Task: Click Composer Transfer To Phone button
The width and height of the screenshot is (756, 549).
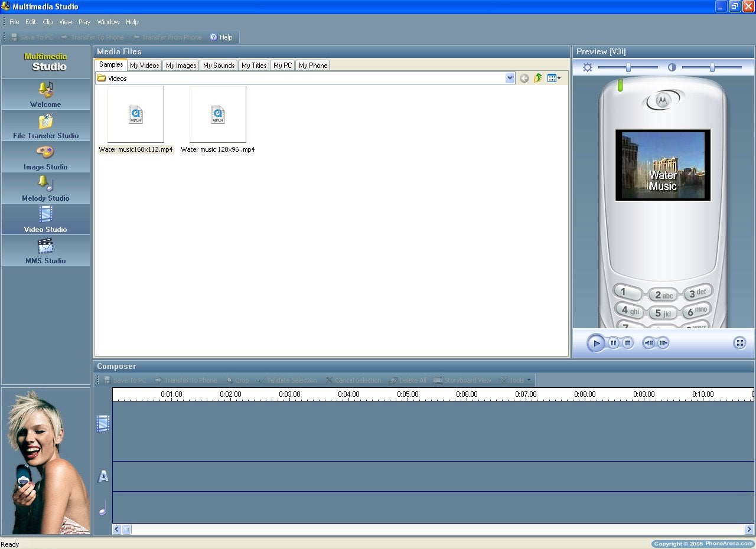Action: point(186,380)
